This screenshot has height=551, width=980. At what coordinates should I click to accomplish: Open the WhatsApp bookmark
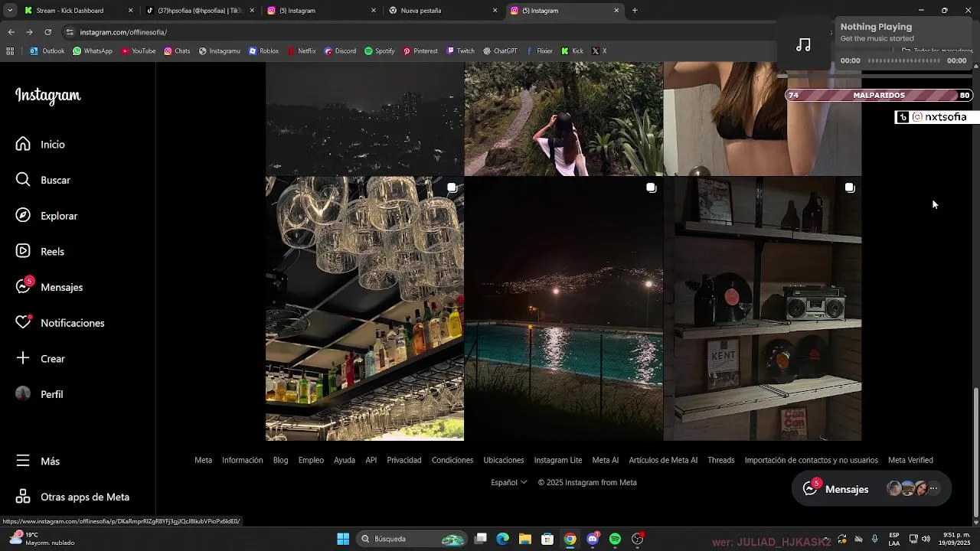[92, 51]
